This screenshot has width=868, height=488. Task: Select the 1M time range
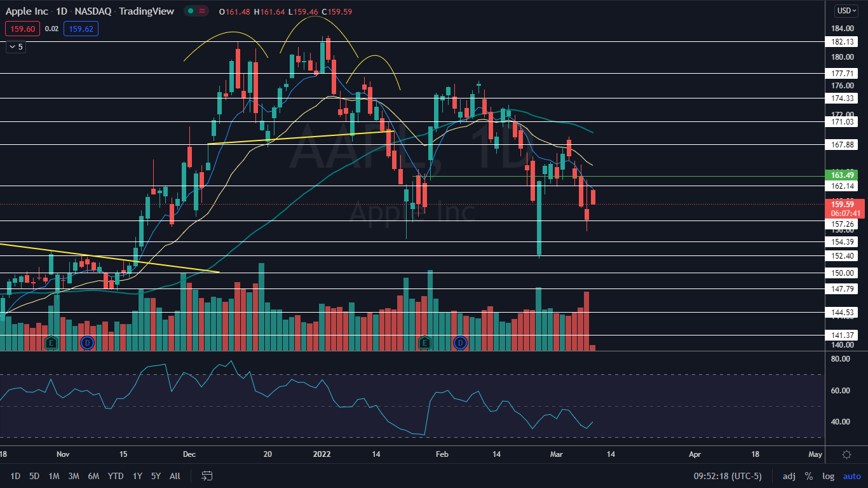54,476
